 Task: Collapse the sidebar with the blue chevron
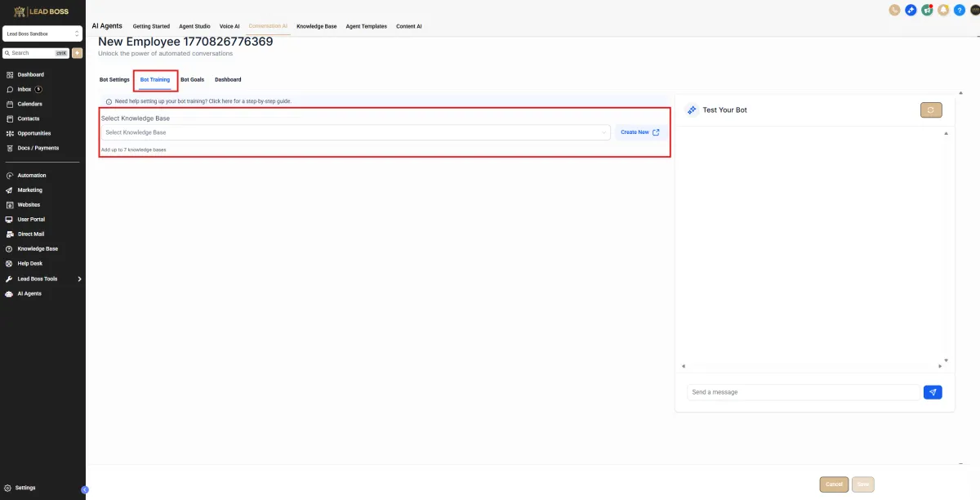tap(84, 489)
